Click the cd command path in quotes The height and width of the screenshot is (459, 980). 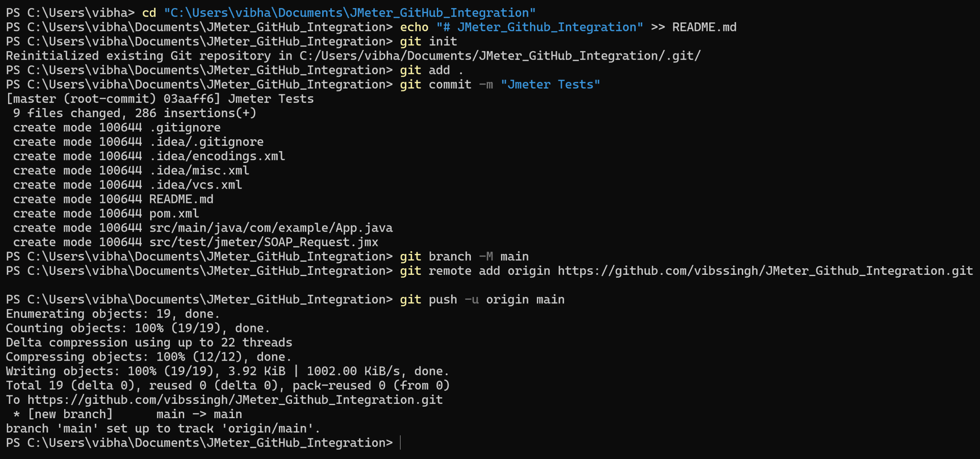pos(350,13)
